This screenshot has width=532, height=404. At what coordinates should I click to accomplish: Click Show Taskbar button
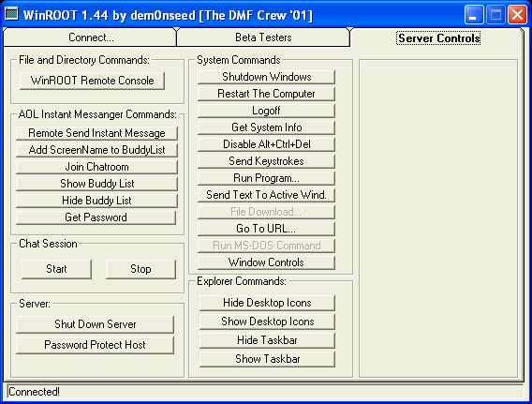[x=267, y=359]
